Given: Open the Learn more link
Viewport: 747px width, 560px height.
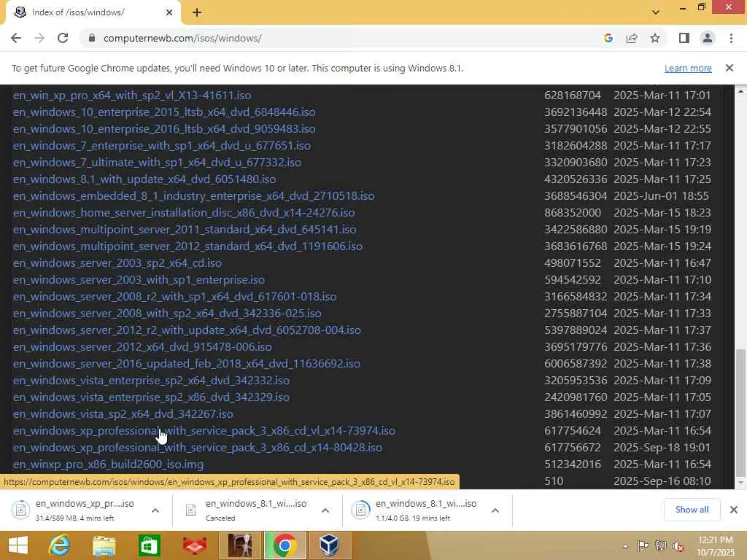Looking at the screenshot, I should click(688, 68).
